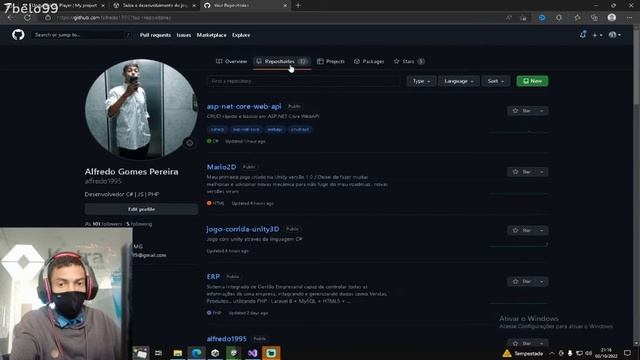Viewport: 640px width, 360px height.
Task: Click the Edit profile button
Action: [141, 209]
